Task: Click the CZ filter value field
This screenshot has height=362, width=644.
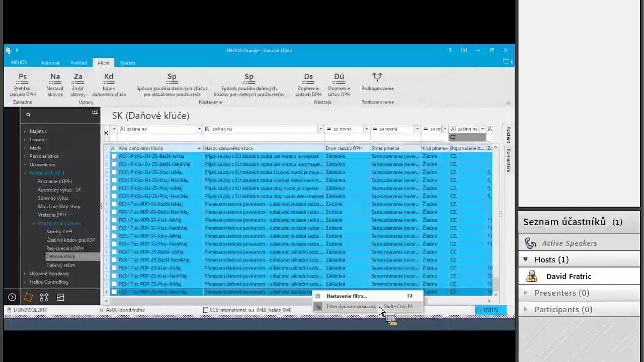Action: 467,137
